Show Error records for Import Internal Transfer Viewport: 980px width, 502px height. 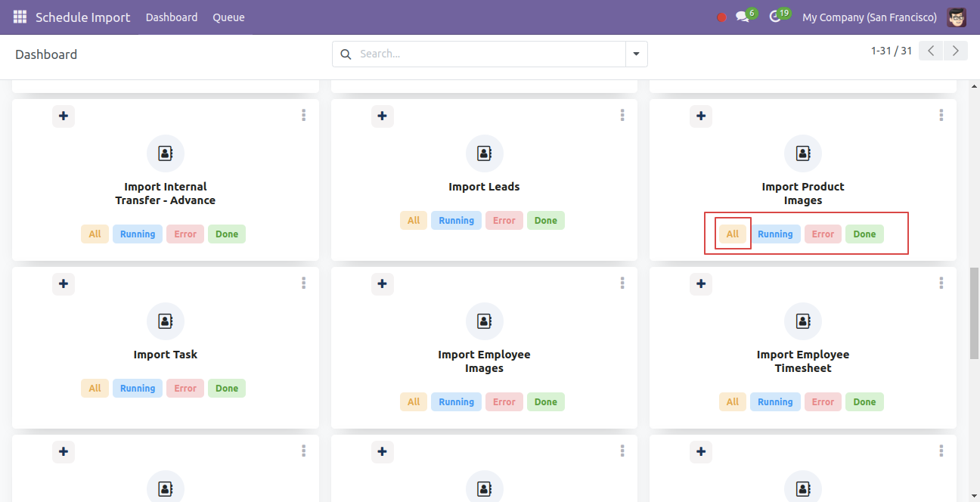tap(185, 234)
